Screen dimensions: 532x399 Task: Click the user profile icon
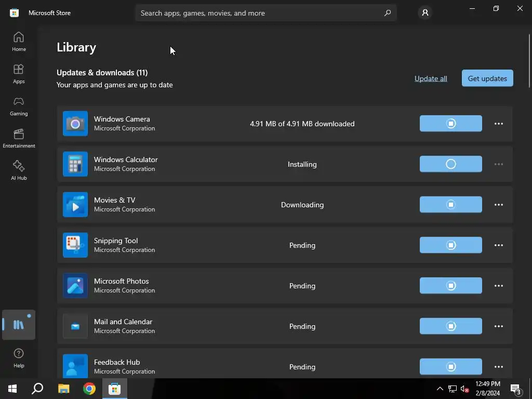point(425,13)
